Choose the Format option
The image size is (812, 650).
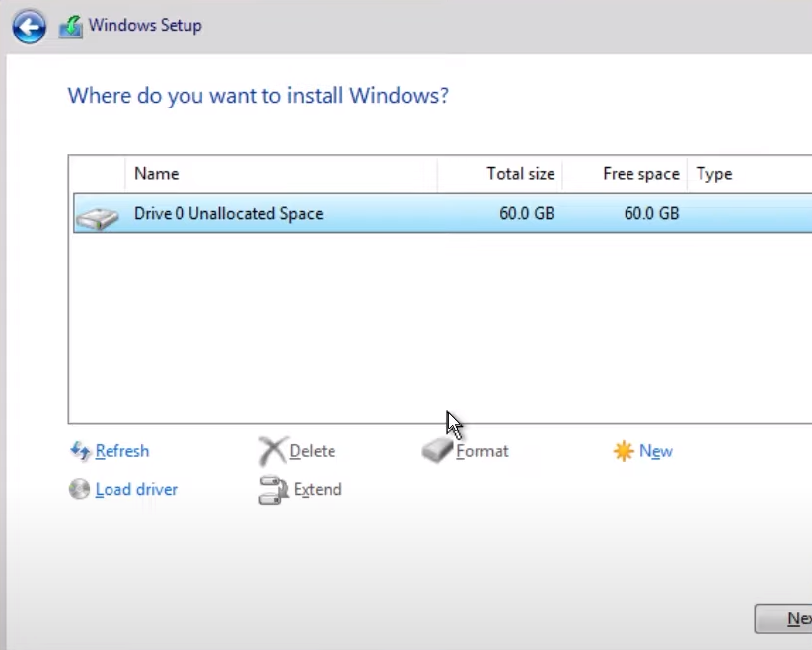482,451
